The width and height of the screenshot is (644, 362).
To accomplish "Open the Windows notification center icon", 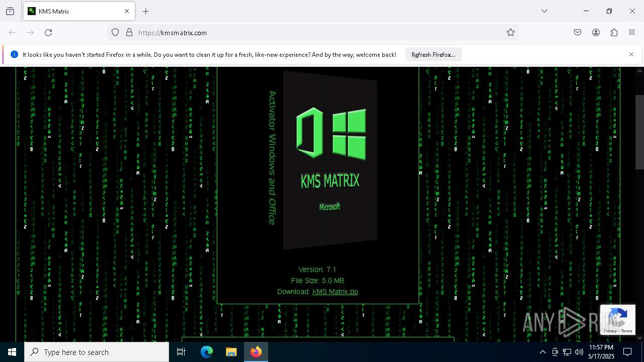I will (627, 352).
